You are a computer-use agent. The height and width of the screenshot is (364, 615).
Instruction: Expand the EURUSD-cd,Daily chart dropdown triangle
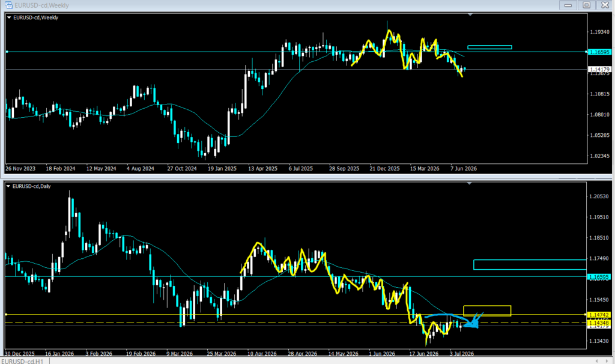click(8, 186)
